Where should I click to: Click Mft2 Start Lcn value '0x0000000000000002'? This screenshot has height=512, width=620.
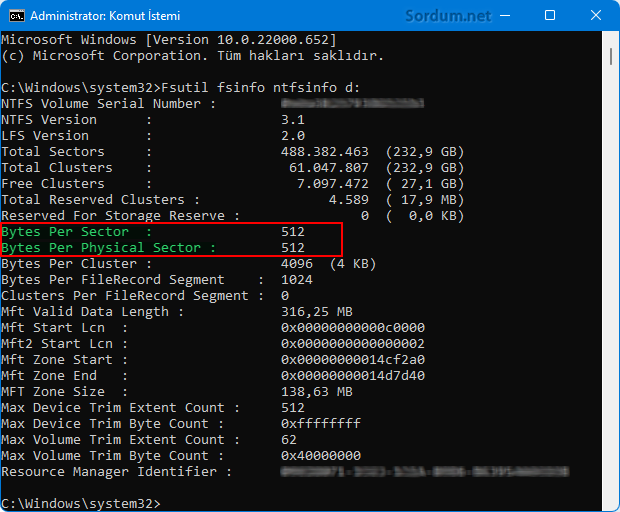(353, 344)
